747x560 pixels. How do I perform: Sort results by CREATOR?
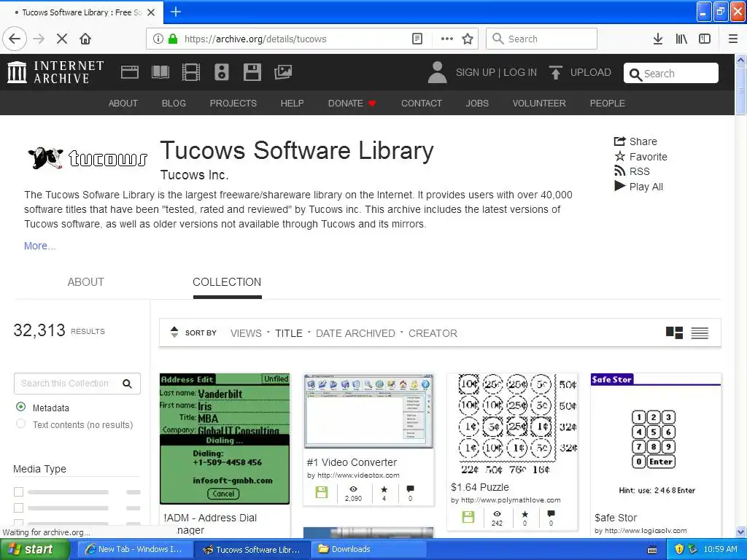[x=433, y=333]
